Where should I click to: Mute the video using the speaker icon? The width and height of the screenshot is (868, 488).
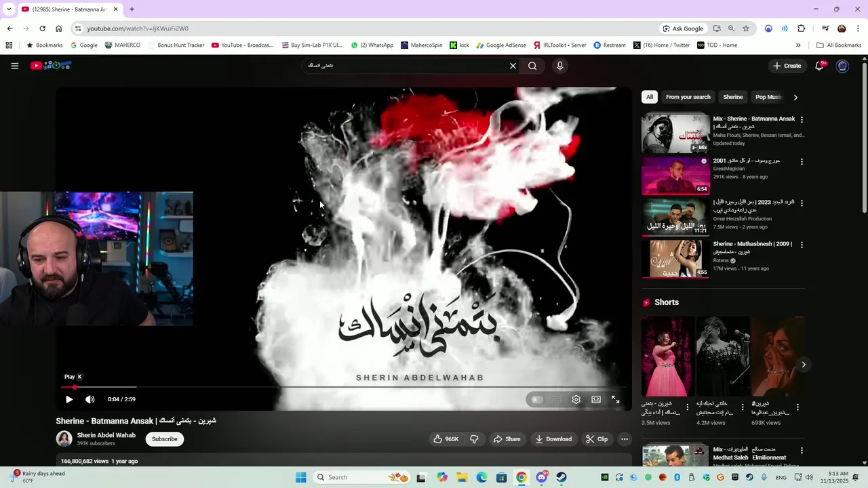coord(90,399)
